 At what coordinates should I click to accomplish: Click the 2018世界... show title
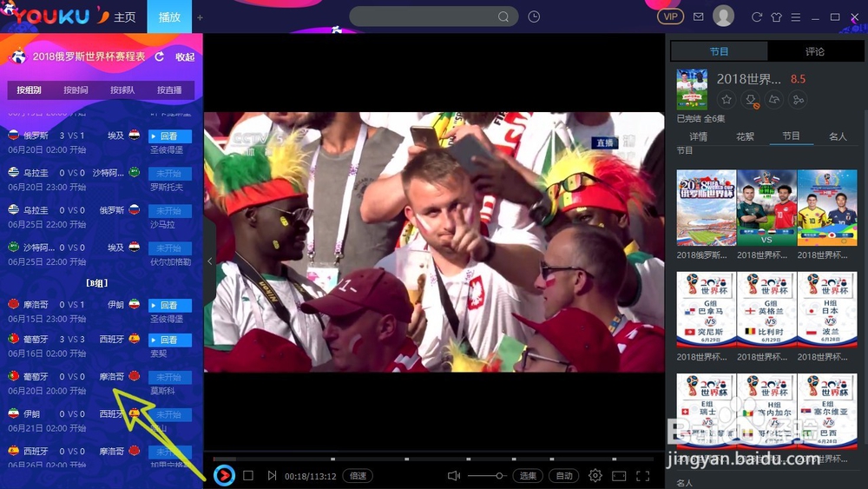tap(748, 79)
